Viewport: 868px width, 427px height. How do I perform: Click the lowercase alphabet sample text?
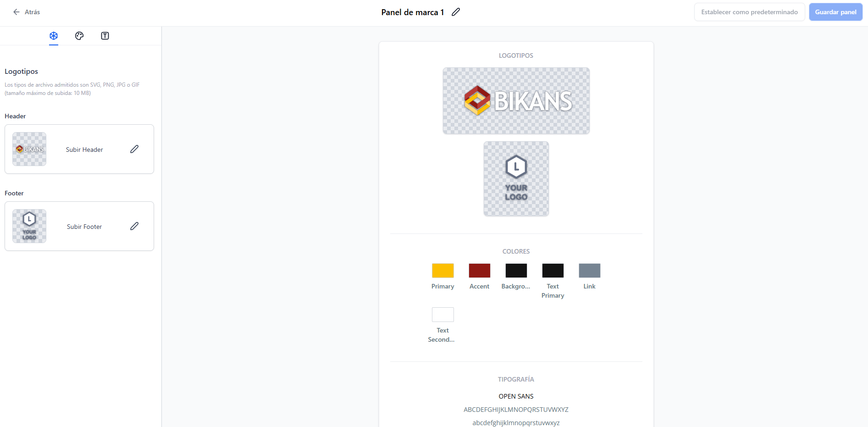click(516, 423)
